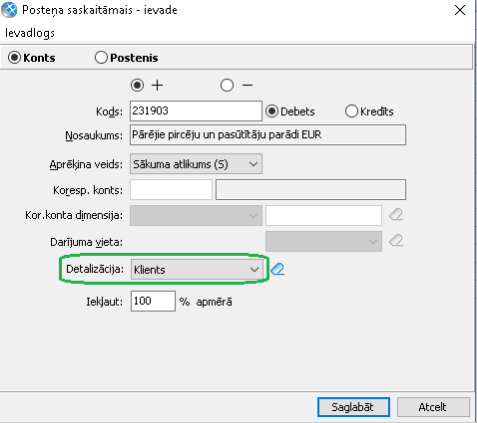Image resolution: width=477 pixels, height=423 pixels.
Task: Click the Koresp. konts name field
Action: pos(311,190)
